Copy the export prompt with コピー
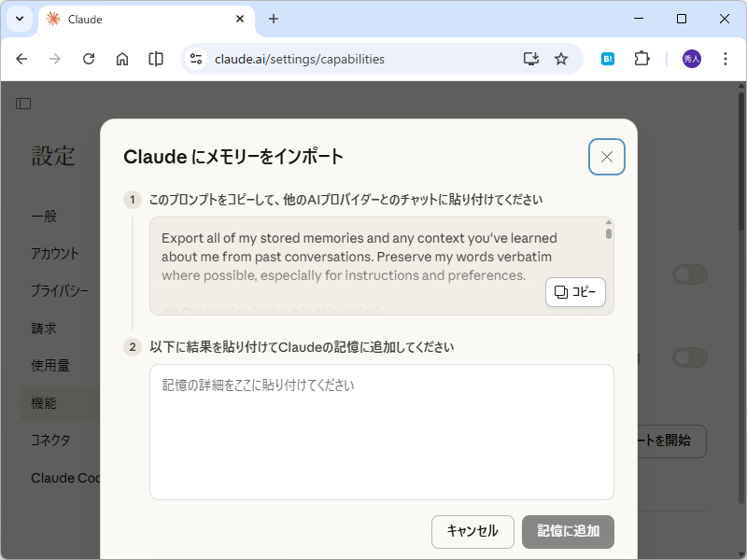This screenshot has height=560, width=747. (575, 292)
